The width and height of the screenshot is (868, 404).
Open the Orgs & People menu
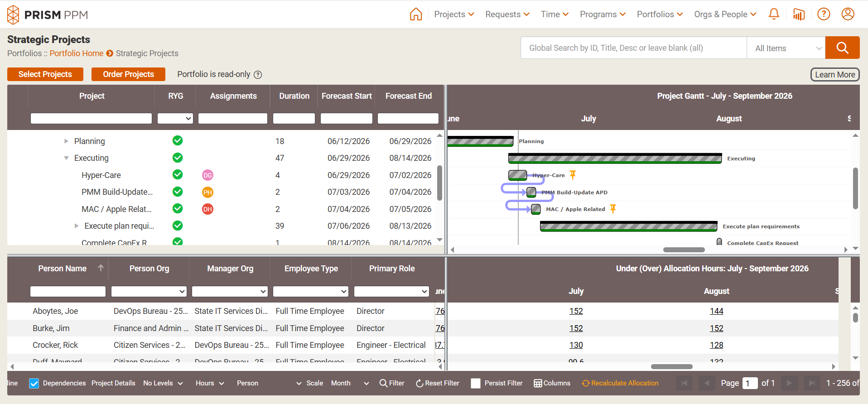tap(725, 14)
